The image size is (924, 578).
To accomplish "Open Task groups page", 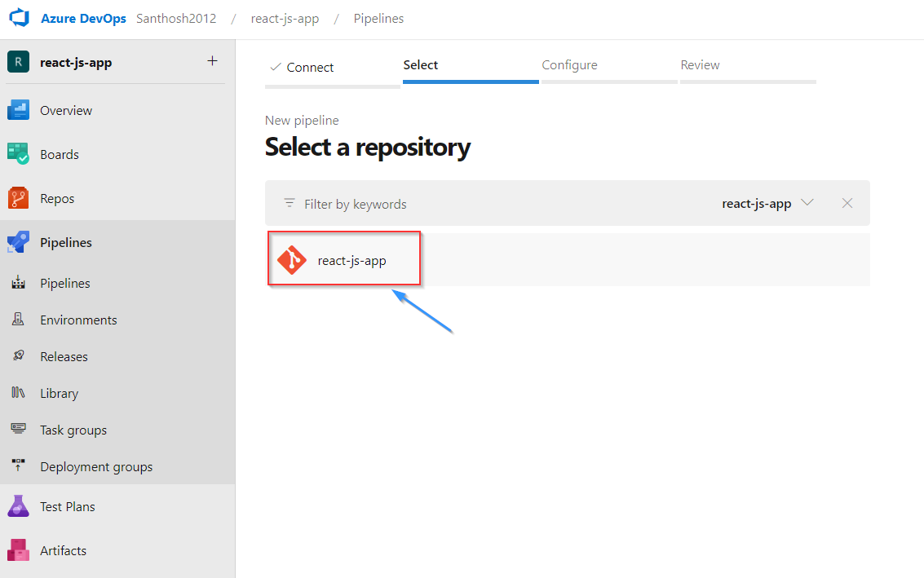I will (x=73, y=430).
